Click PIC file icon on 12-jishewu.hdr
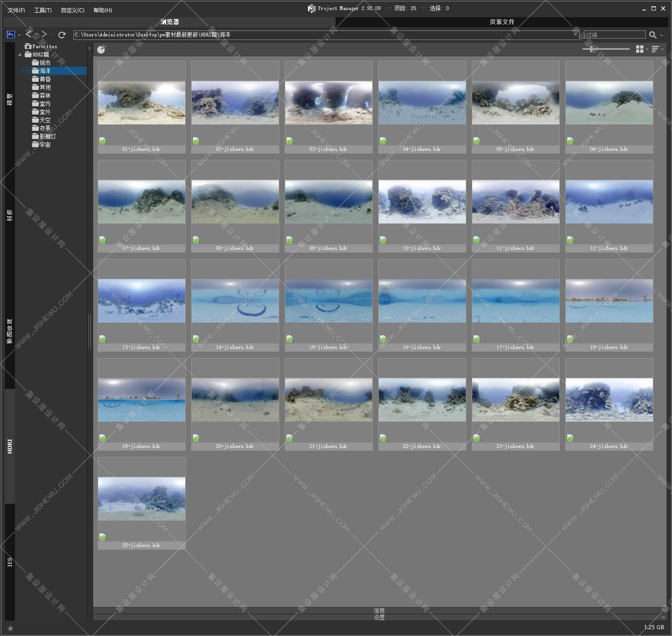Viewport: 672px width, 636px height. coord(570,240)
